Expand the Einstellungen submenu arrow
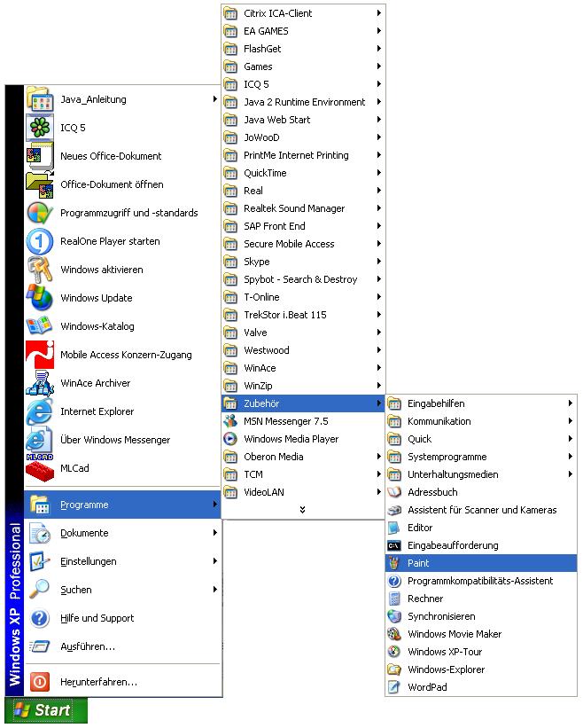Image resolution: width=583 pixels, height=728 pixels. (x=214, y=561)
